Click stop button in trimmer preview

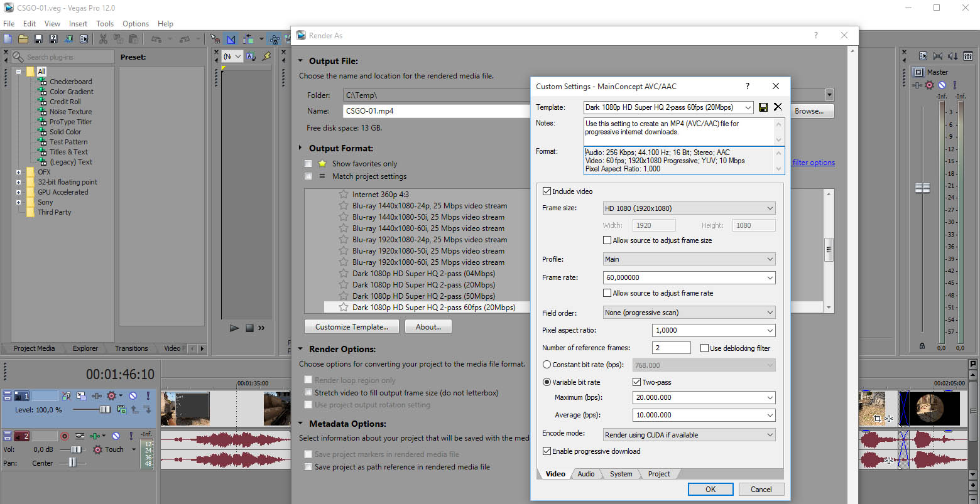tap(249, 328)
